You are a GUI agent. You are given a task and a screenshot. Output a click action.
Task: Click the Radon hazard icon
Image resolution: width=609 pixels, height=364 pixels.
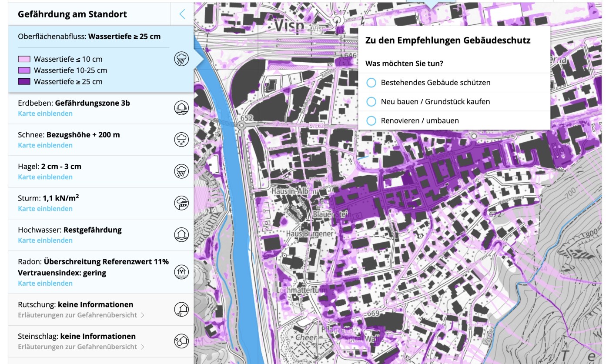pos(181,272)
